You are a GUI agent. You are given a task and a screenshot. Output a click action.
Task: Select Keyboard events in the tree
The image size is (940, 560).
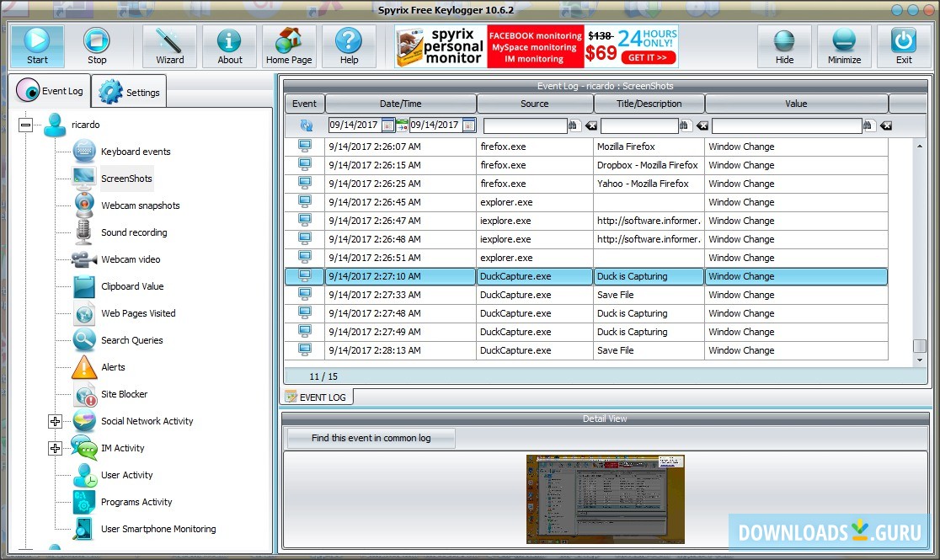pyautogui.click(x=135, y=152)
